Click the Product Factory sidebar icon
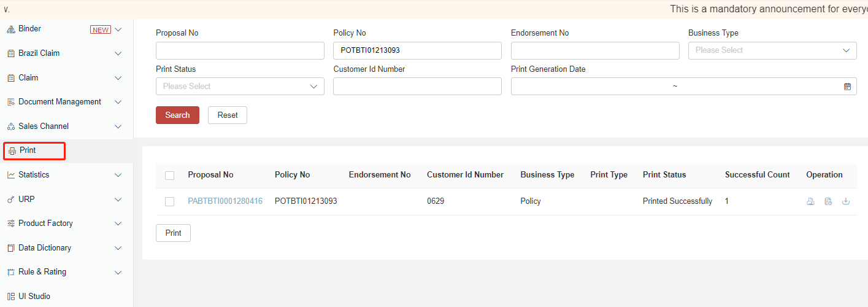This screenshot has width=868, height=307. tap(10, 223)
